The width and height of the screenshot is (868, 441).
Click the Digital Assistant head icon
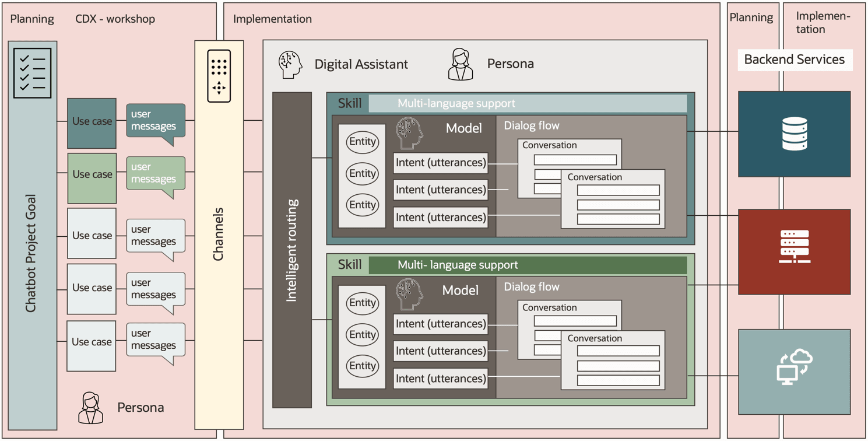pos(290,64)
